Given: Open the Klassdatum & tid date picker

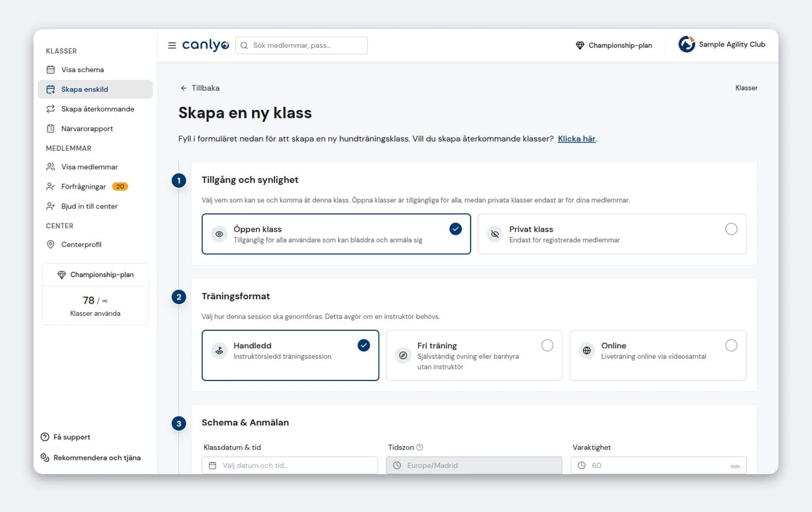Looking at the screenshot, I should click(289, 465).
